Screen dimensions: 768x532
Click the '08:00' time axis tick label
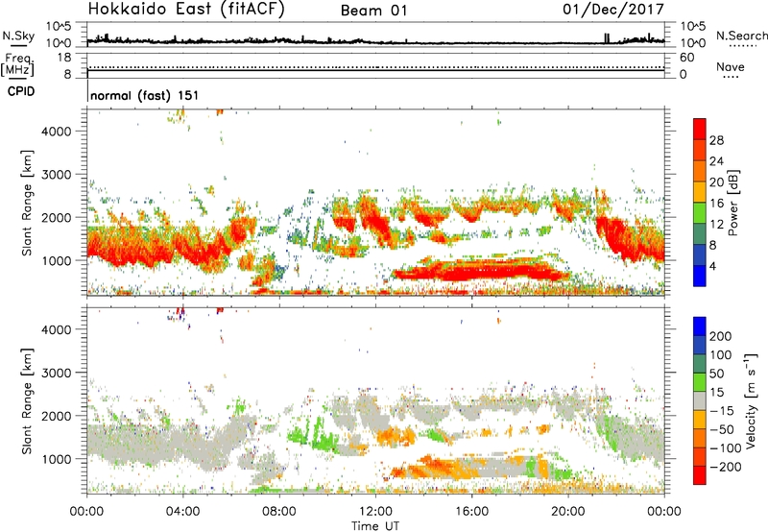tap(279, 512)
